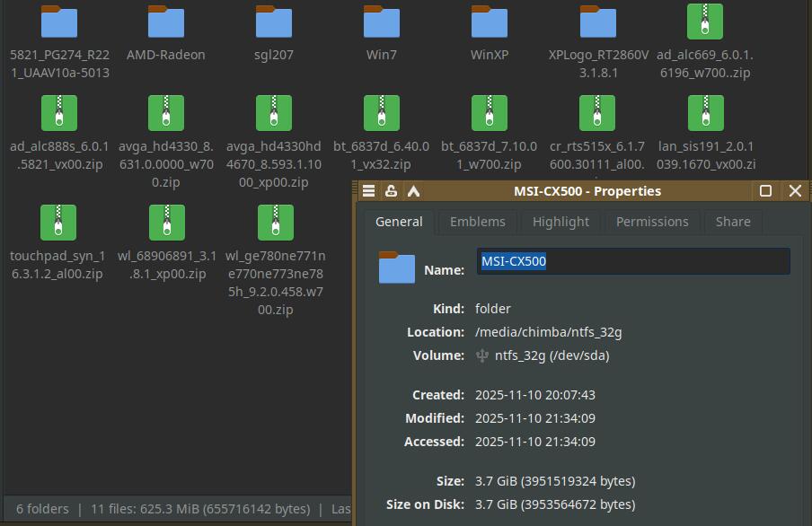
Task: Click the AMD-Radeon folder name label
Action: pyautogui.click(x=165, y=55)
